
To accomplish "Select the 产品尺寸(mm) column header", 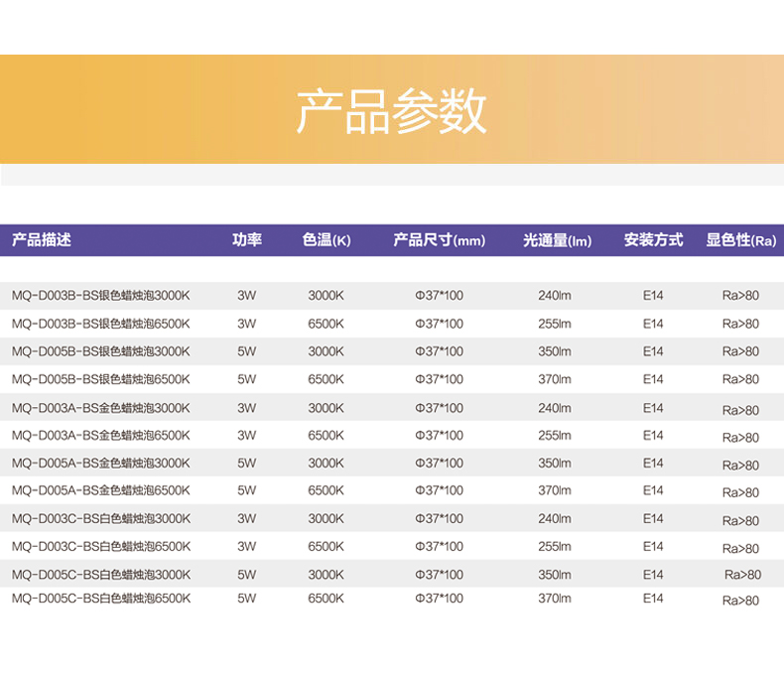I will (439, 240).
